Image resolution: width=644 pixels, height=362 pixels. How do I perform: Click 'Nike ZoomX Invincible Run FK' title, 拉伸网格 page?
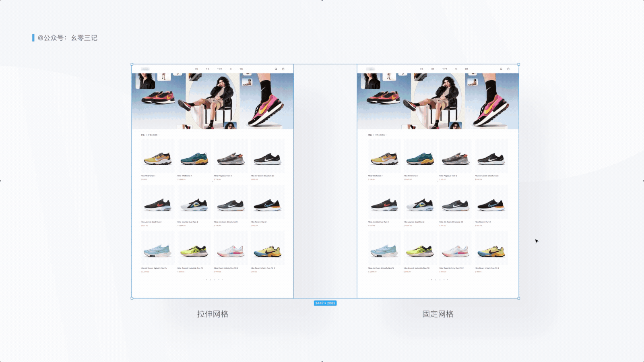[x=190, y=268]
